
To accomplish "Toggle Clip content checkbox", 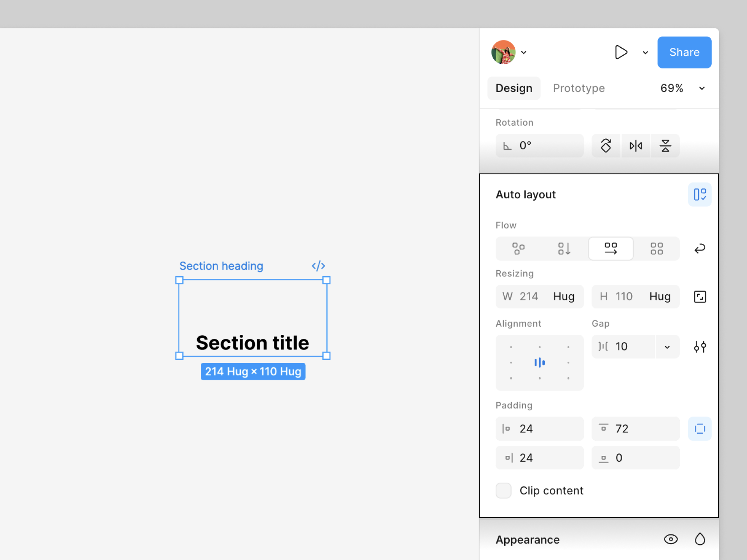I will (x=503, y=490).
